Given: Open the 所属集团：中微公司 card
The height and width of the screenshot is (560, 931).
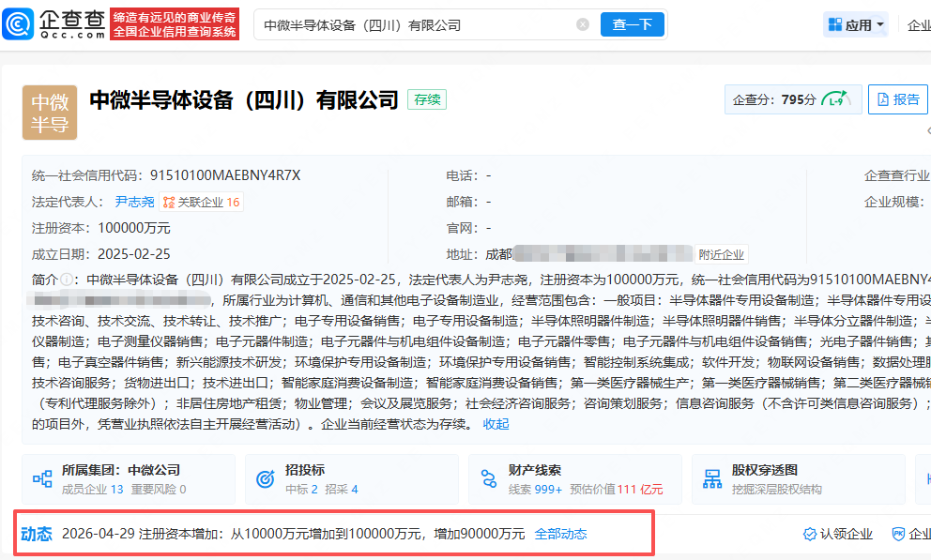Looking at the screenshot, I should coord(129,479).
